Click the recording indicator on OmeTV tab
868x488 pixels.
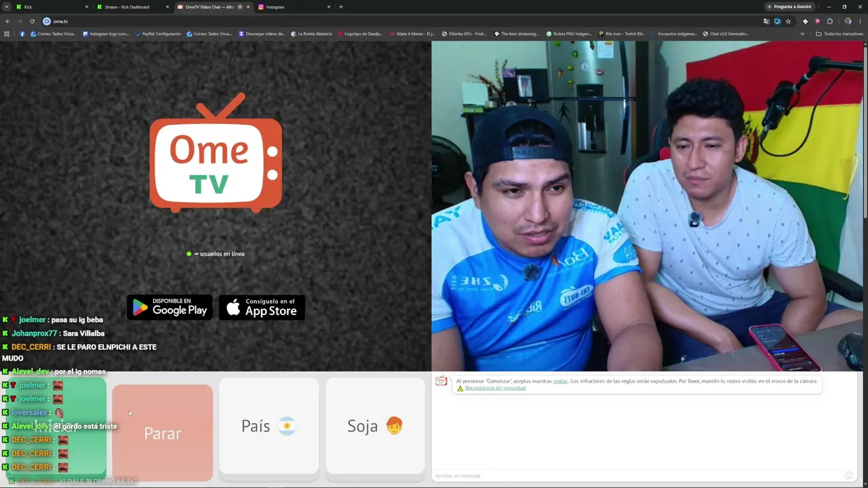pos(240,7)
